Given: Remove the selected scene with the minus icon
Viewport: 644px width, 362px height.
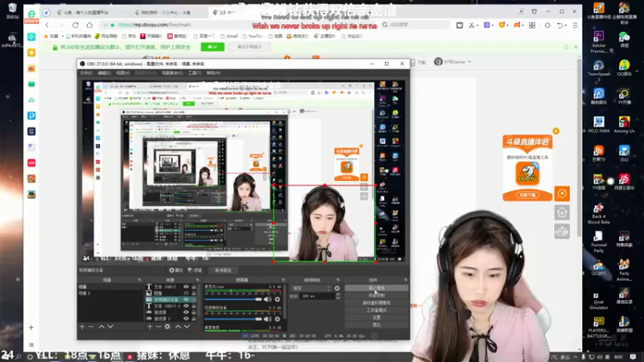Looking at the screenshot, I should point(91,327).
